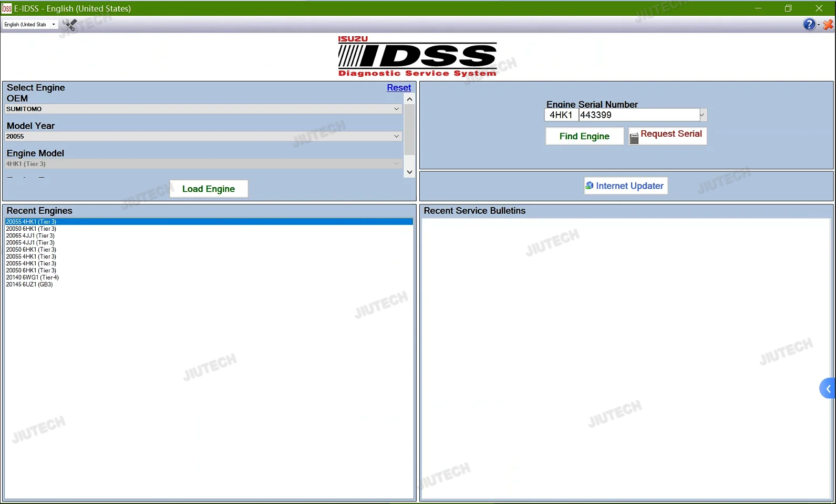Image resolution: width=836 pixels, height=504 pixels.
Task: Open the language selector dropdown
Action: pyautogui.click(x=30, y=25)
